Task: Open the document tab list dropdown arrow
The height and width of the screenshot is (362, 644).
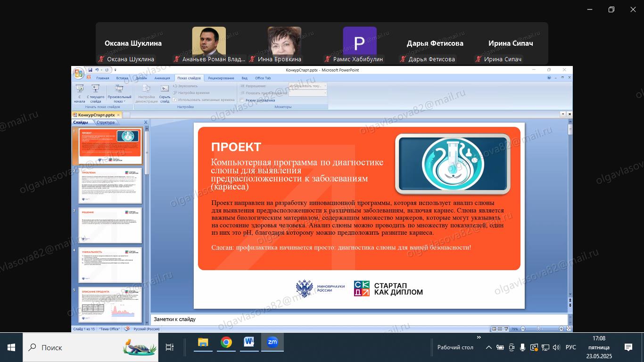Action: (563, 114)
